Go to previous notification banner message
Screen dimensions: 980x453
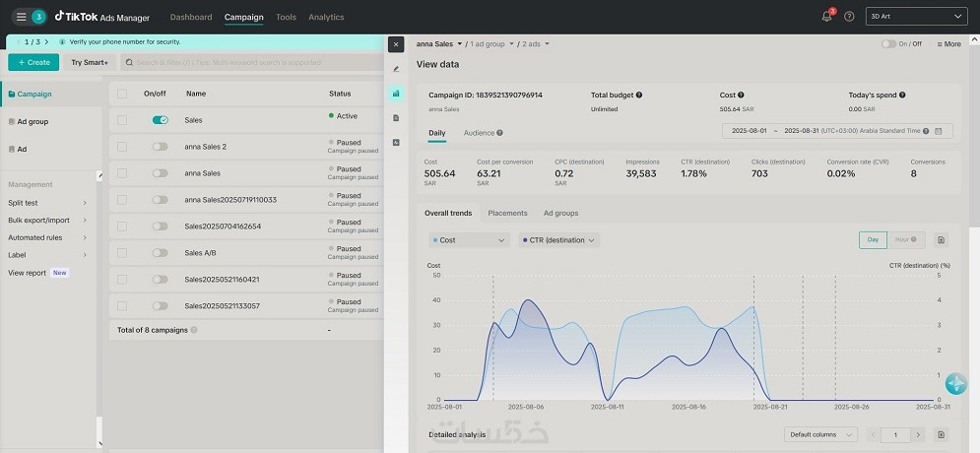(18, 42)
